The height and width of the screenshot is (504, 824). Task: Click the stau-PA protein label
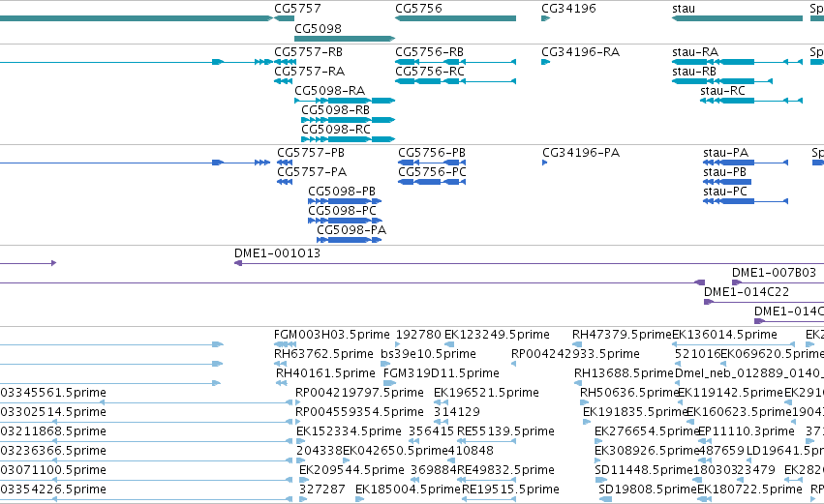point(726,153)
